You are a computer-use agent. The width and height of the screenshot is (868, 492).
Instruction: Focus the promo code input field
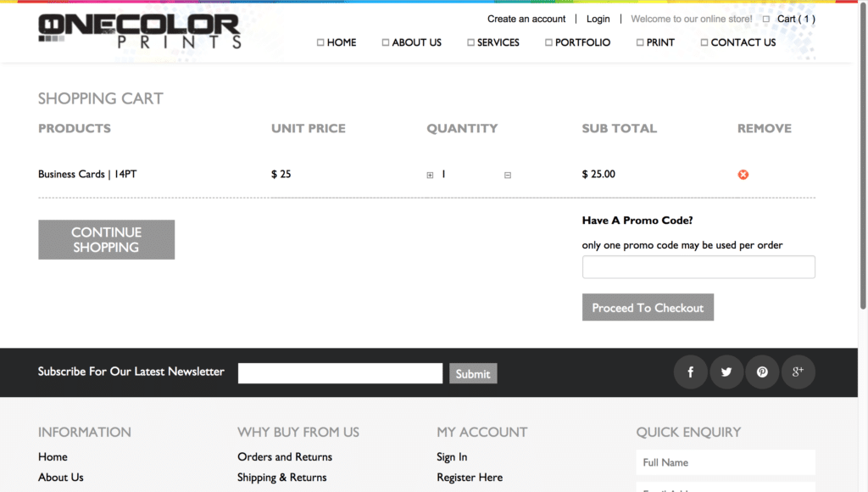tap(698, 267)
